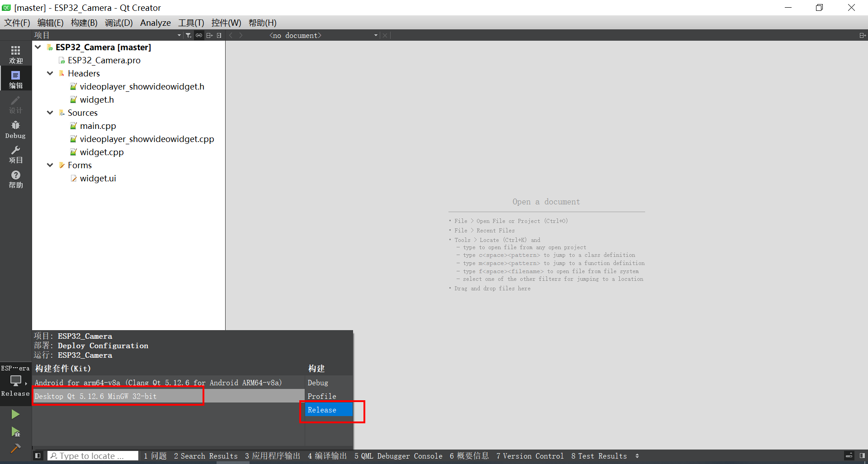Open main.cpp source file
The image size is (868, 464).
coord(98,126)
